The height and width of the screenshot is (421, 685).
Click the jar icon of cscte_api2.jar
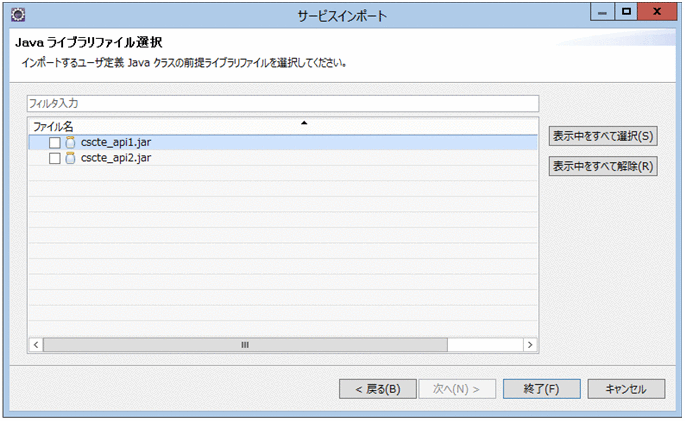click(x=70, y=158)
